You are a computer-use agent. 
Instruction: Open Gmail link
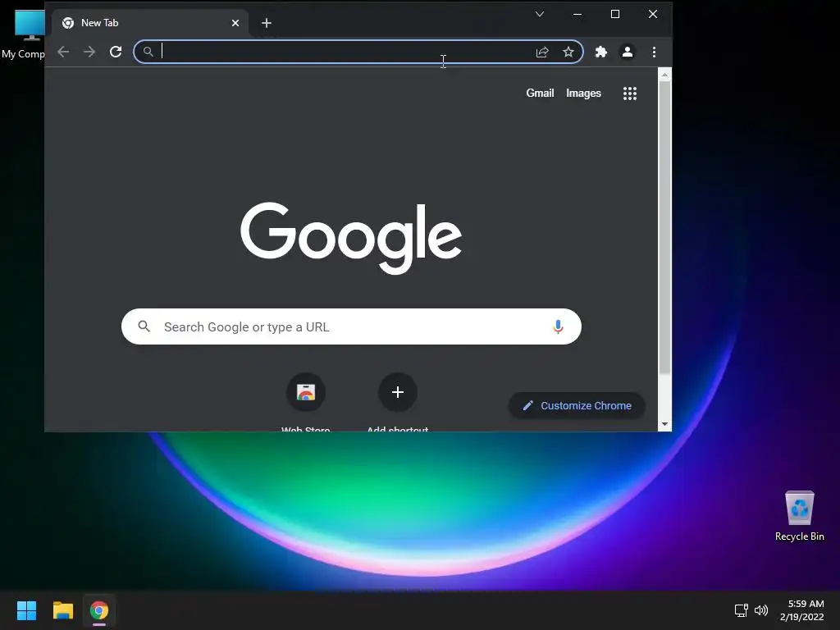coord(540,94)
